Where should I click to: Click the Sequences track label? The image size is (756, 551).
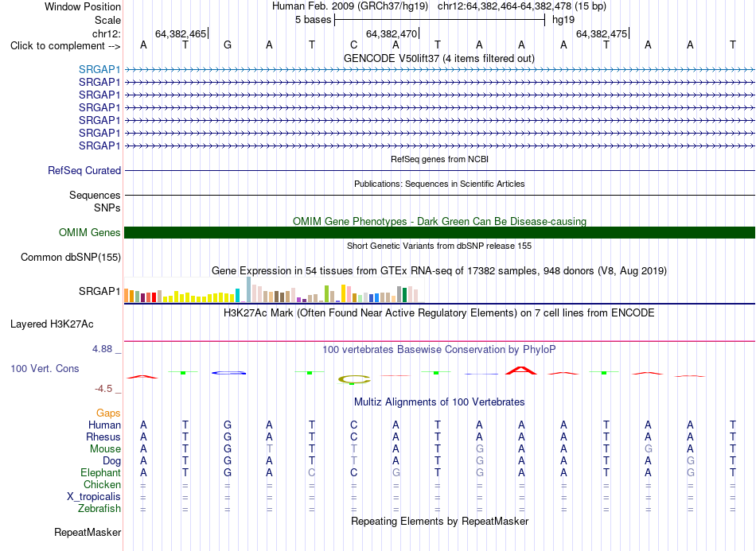point(95,195)
